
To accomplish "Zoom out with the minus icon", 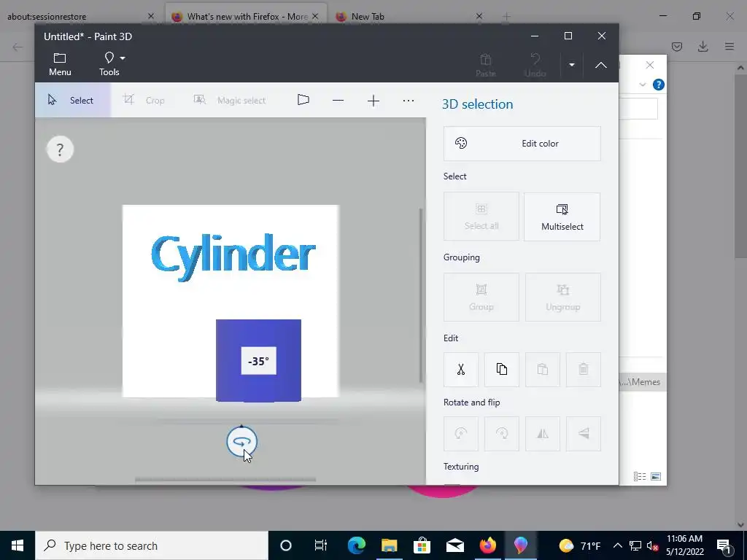I will [x=338, y=101].
